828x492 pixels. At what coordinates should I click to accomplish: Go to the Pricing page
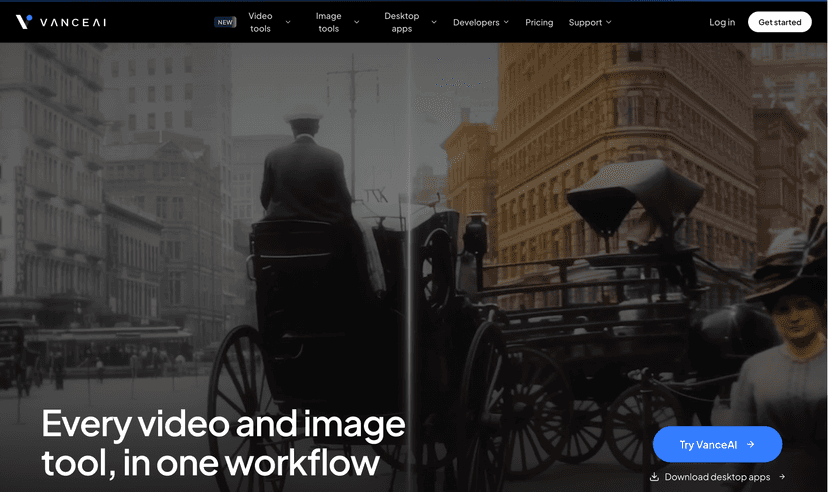(539, 22)
